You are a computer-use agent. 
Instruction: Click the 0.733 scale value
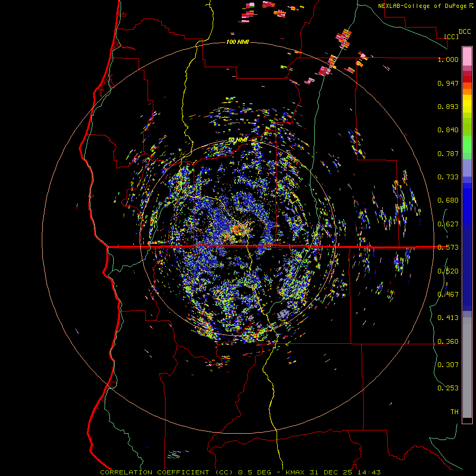448,177
